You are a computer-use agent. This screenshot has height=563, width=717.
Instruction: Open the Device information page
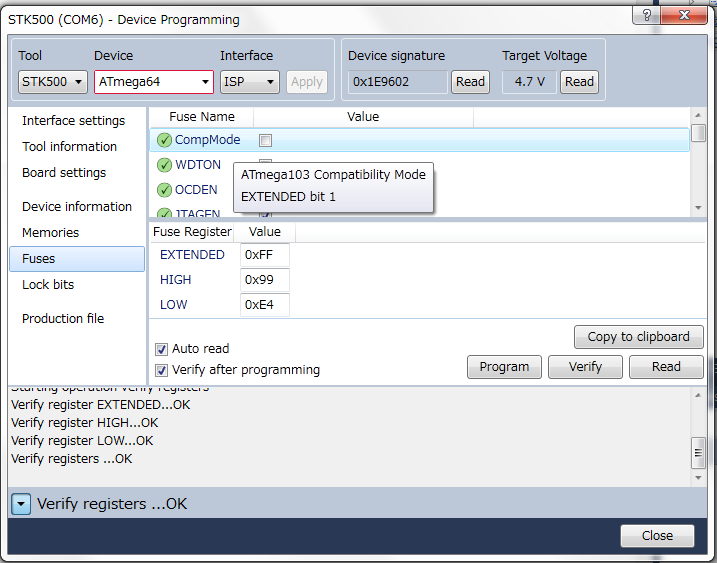point(77,207)
